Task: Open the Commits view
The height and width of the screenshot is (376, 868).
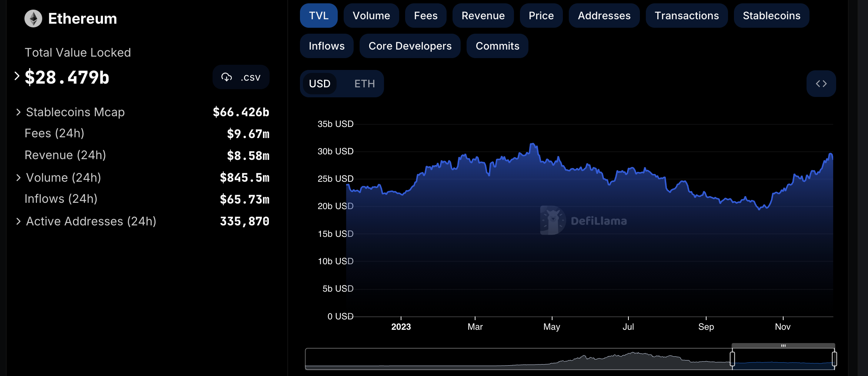Action: (497, 46)
